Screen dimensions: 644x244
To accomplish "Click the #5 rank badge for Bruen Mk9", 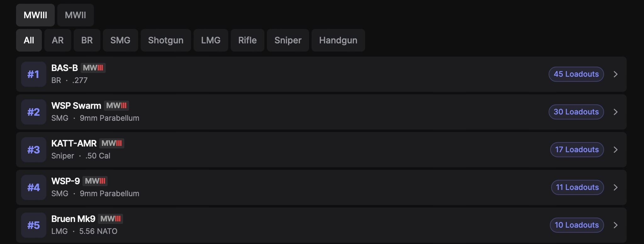I will (33, 225).
